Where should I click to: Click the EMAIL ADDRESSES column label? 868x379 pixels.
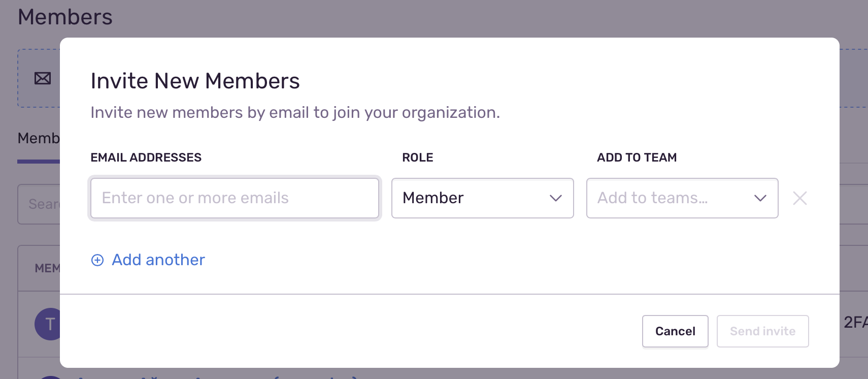point(146,157)
